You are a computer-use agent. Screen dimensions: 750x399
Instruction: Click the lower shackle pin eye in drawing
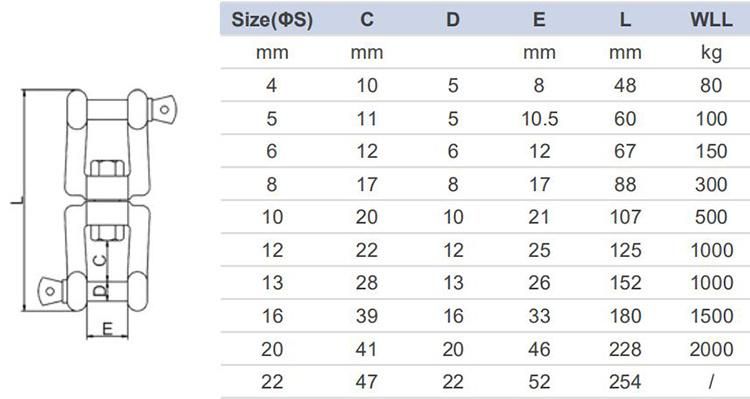pos(50,290)
